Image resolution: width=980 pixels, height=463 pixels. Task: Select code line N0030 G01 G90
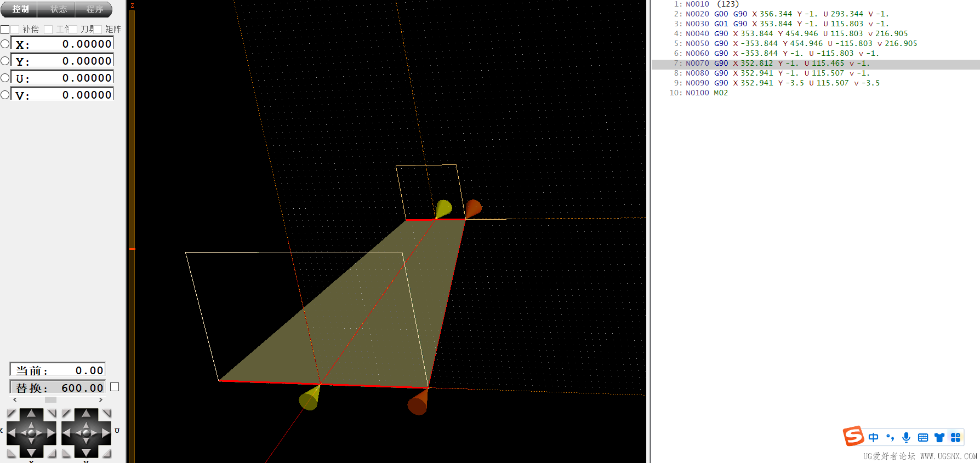tap(815, 24)
